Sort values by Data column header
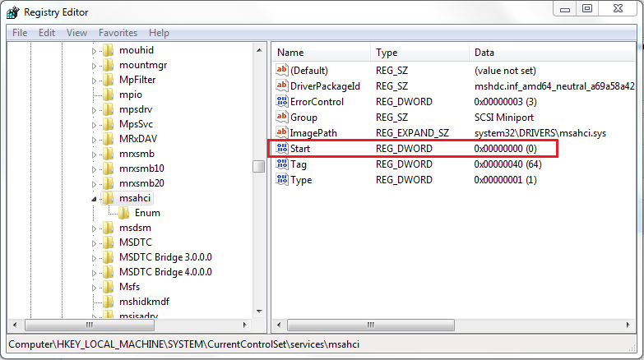Screen dimensions: 644x360 pos(553,53)
